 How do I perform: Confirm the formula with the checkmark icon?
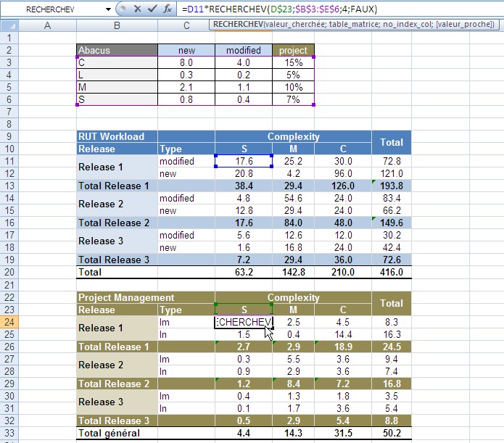[152, 9]
